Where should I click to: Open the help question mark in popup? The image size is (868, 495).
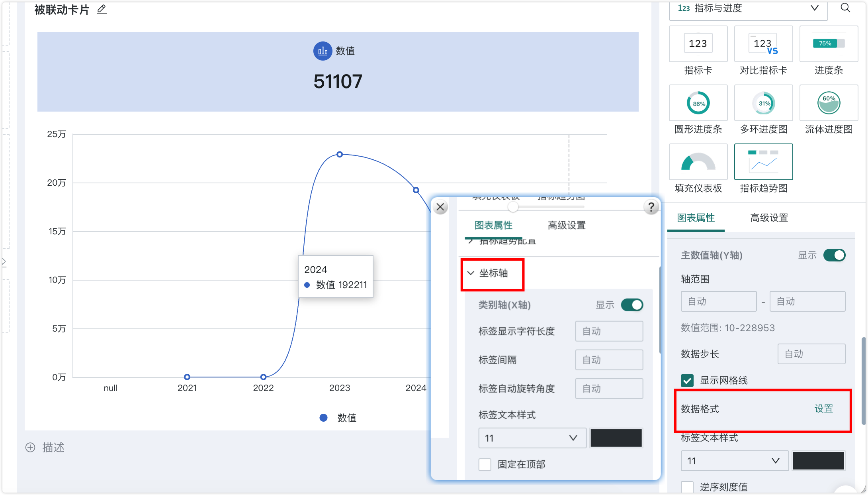click(x=651, y=207)
